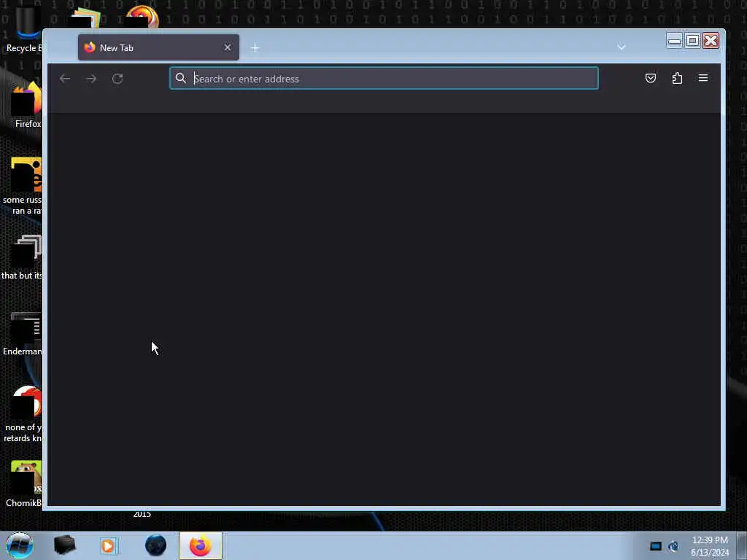Select the 'that but its' desktop icon

point(22,257)
